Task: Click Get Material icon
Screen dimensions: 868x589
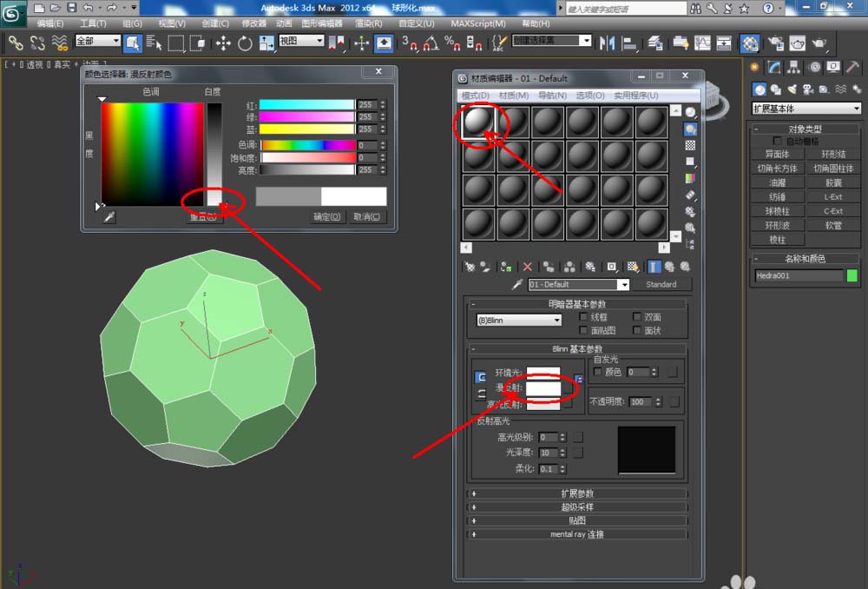Action: tap(470, 267)
